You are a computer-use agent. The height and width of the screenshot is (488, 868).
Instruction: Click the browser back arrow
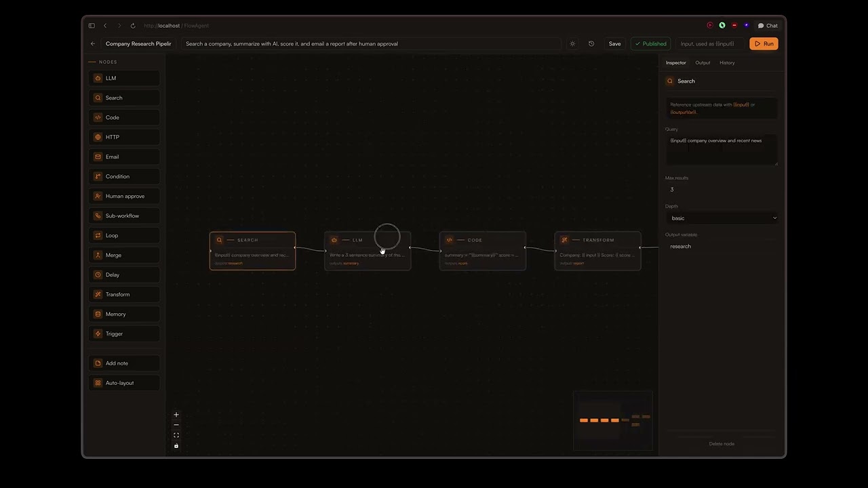pyautogui.click(x=105, y=26)
